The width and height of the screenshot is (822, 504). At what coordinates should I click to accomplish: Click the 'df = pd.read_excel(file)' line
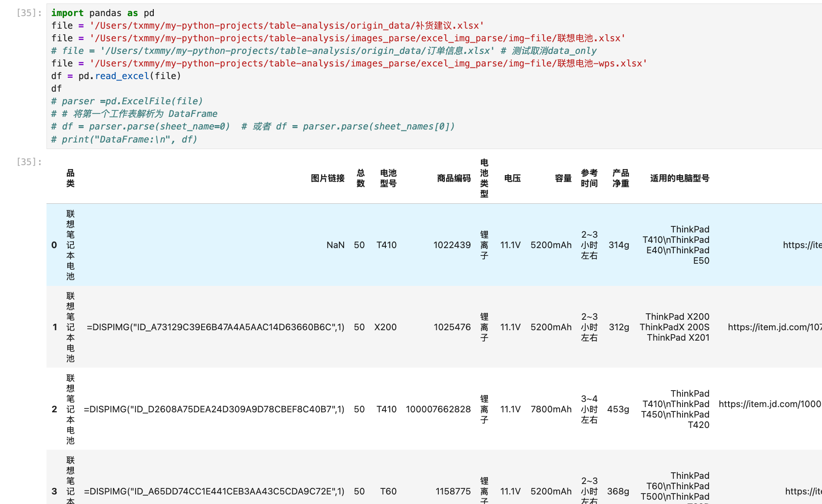point(116,76)
